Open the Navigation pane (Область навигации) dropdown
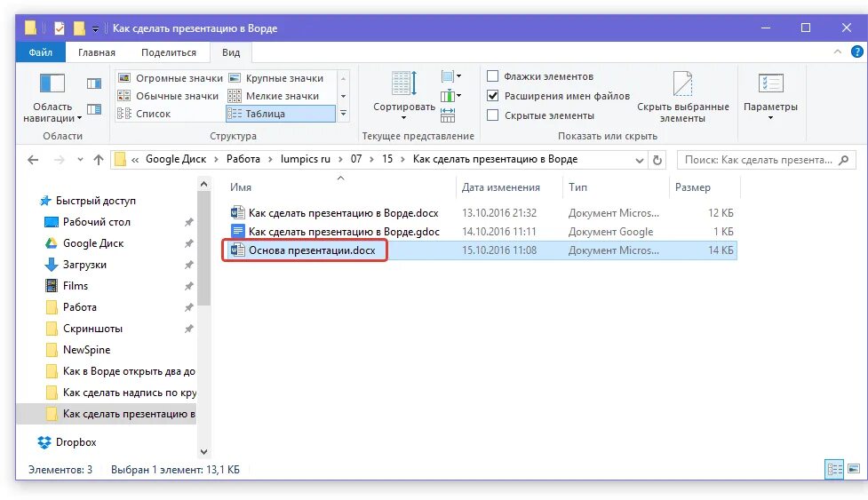Image resolution: width=868 pixels, height=500 pixels. coord(52,98)
